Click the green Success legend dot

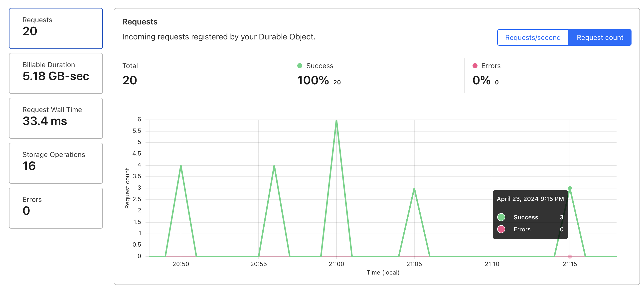point(300,66)
